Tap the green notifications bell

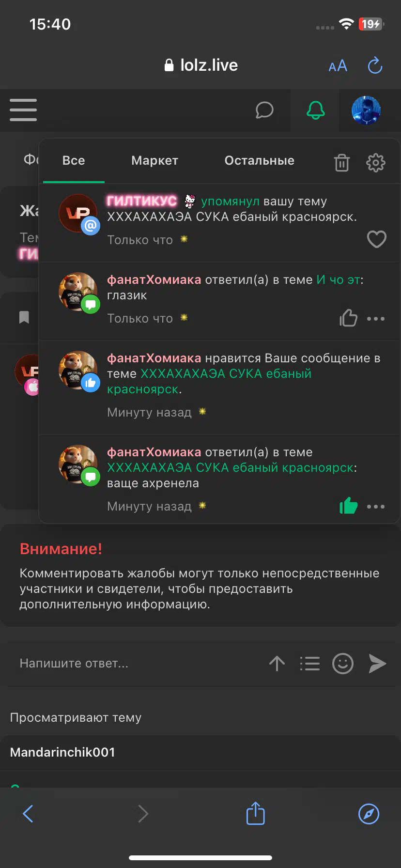click(316, 110)
